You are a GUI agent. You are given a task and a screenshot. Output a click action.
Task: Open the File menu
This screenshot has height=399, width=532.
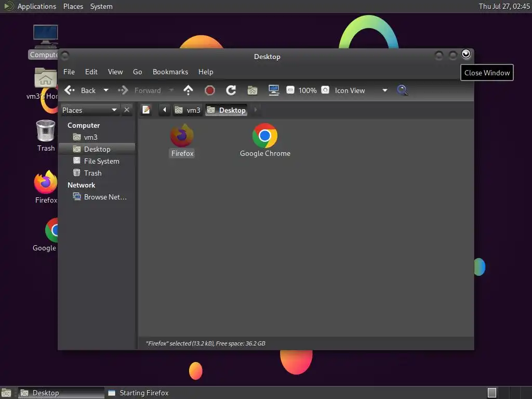pyautogui.click(x=69, y=72)
